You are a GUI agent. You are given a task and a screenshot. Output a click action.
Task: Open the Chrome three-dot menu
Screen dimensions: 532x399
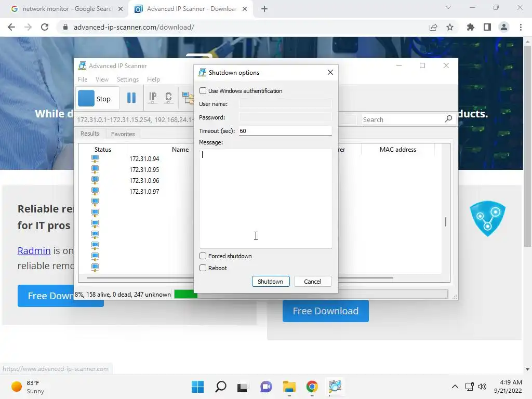[x=521, y=27]
